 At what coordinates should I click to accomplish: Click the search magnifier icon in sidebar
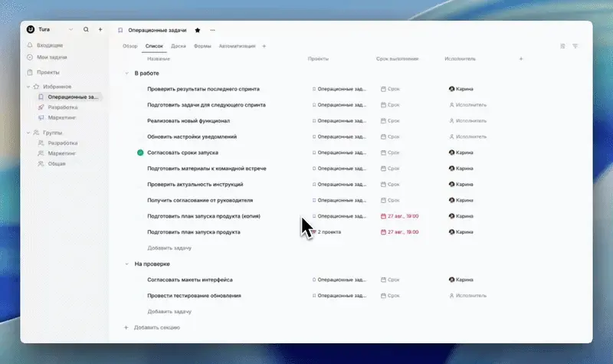[86, 29]
